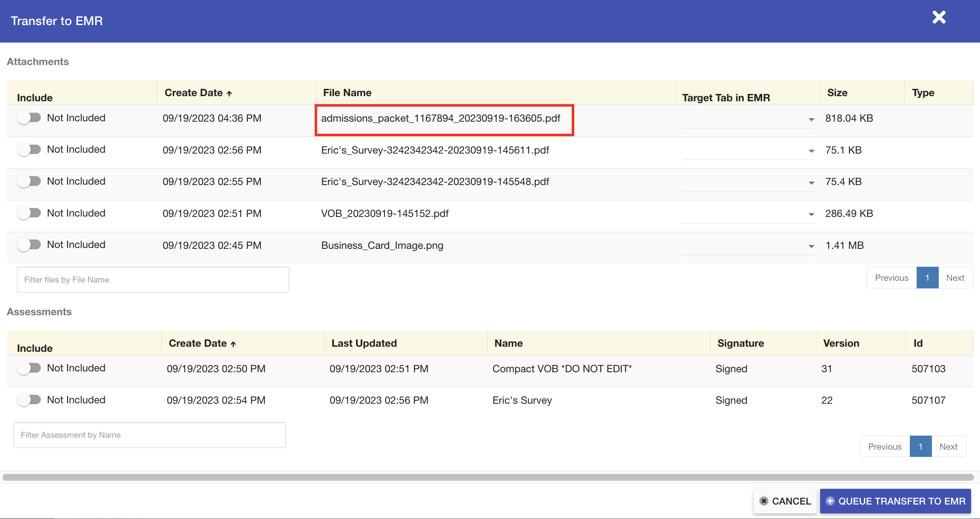Viewport: 980px width, 519px height.
Task: Include the VOB_20230919-145152.pdf attachment
Action: (29, 213)
